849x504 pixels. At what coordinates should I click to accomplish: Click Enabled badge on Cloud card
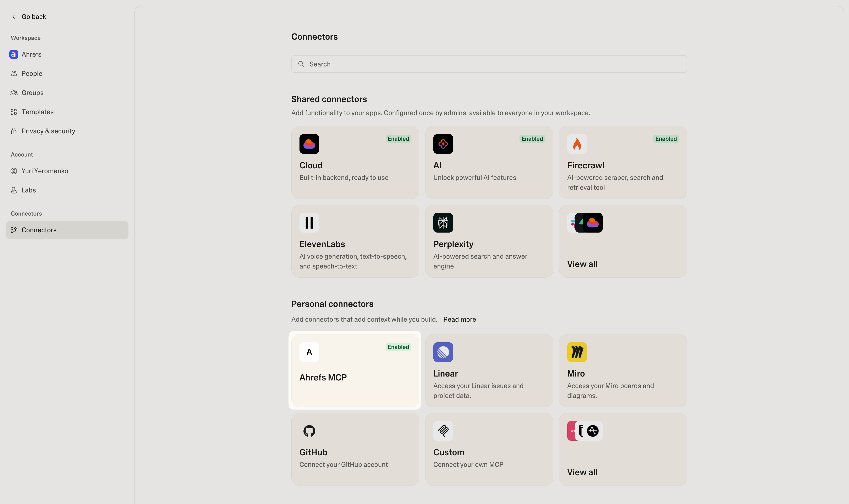point(398,139)
